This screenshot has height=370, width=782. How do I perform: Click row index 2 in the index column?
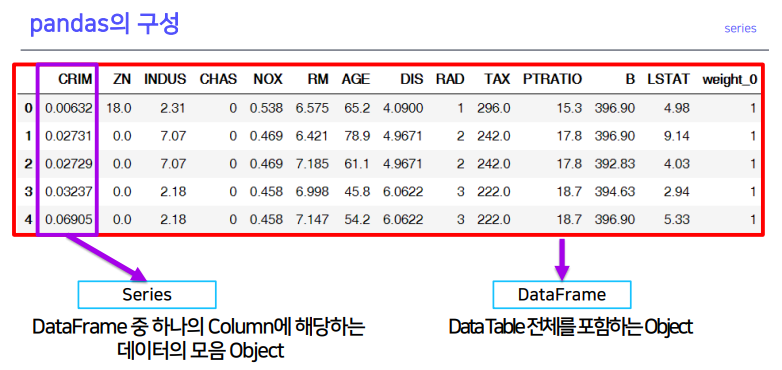pos(28,164)
